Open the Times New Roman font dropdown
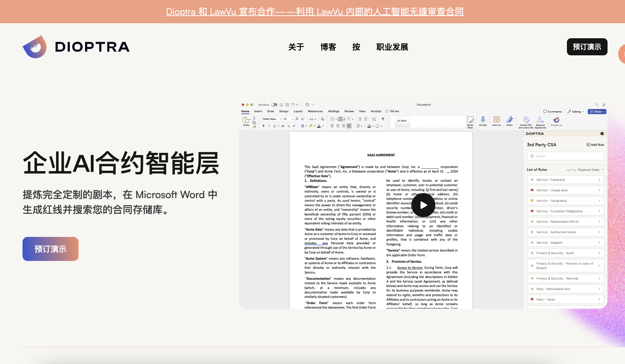 (271, 119)
